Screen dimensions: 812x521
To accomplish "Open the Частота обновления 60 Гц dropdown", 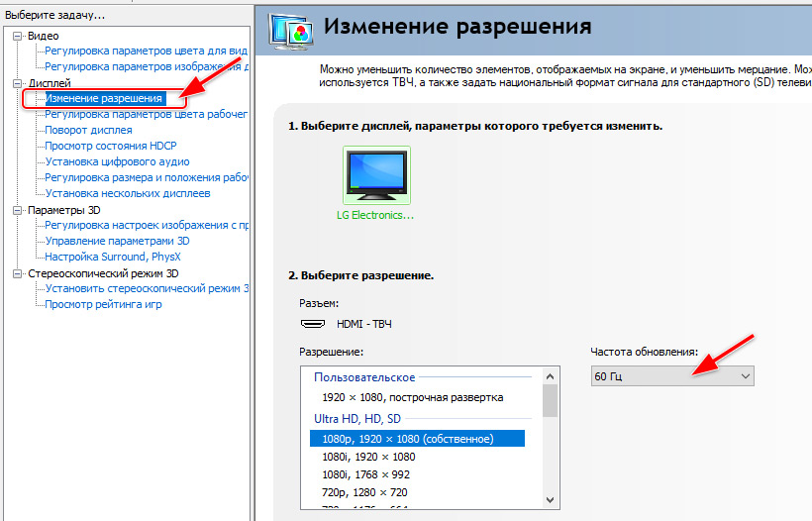I will 672,376.
